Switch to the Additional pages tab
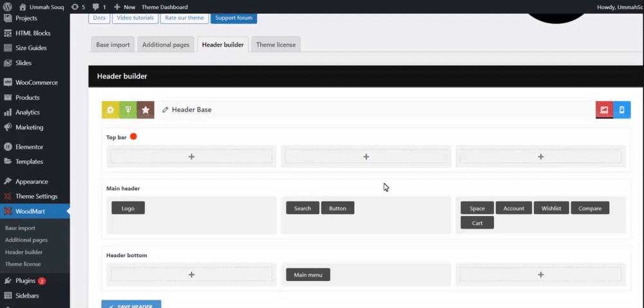This screenshot has height=308, width=644. (166, 44)
